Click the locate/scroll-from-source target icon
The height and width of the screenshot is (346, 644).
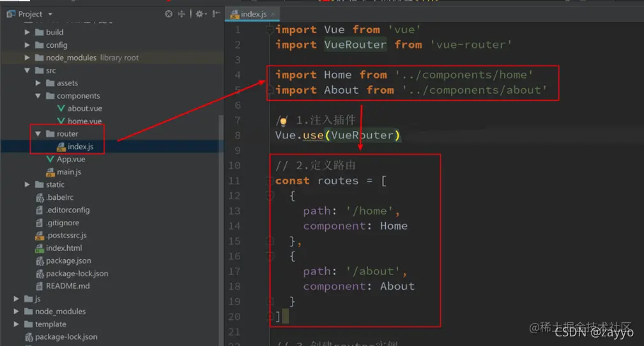coord(169,14)
